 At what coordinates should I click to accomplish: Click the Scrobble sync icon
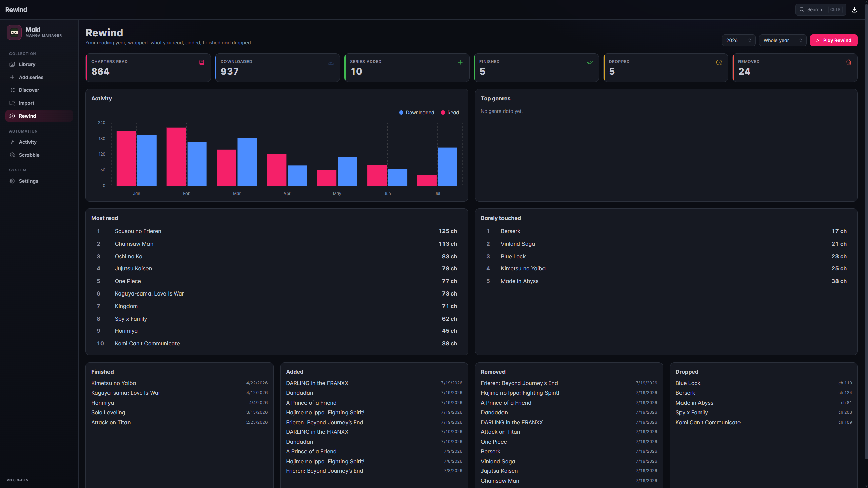pyautogui.click(x=12, y=155)
